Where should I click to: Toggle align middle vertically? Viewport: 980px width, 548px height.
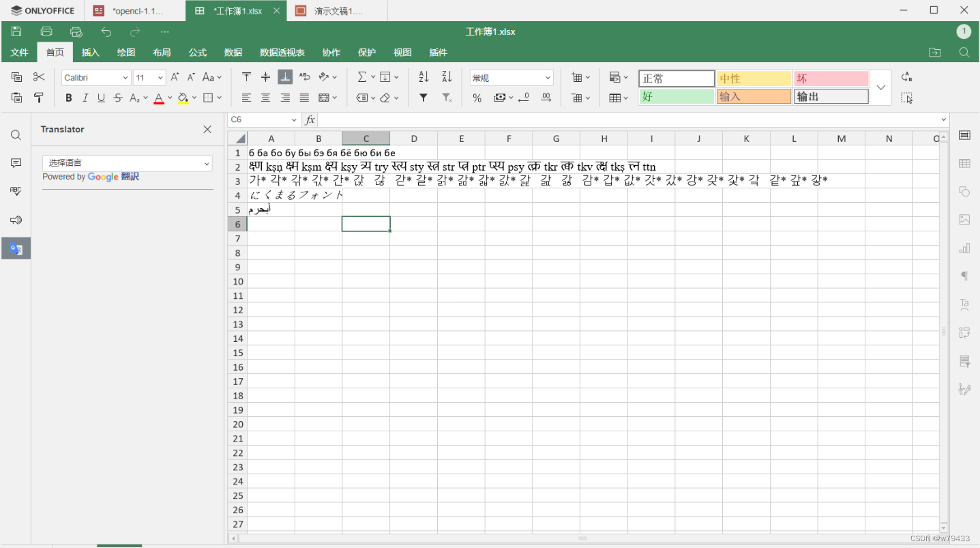pyautogui.click(x=266, y=77)
